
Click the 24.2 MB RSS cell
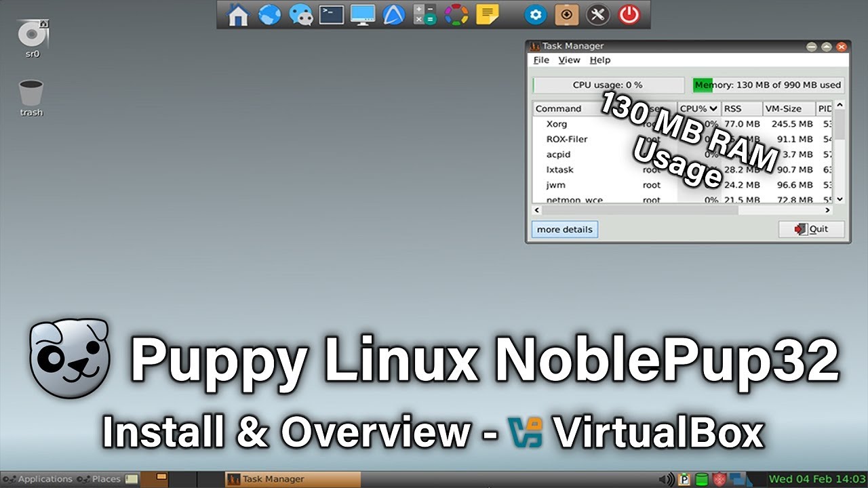pos(742,185)
